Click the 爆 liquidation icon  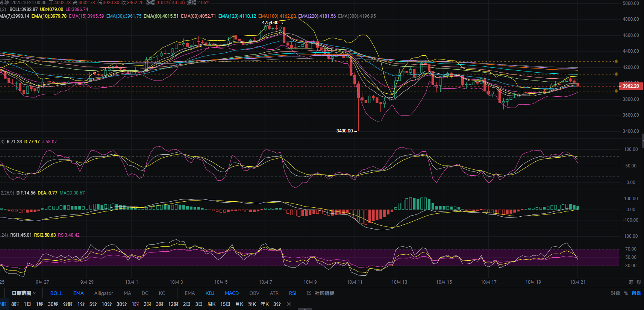point(639,282)
